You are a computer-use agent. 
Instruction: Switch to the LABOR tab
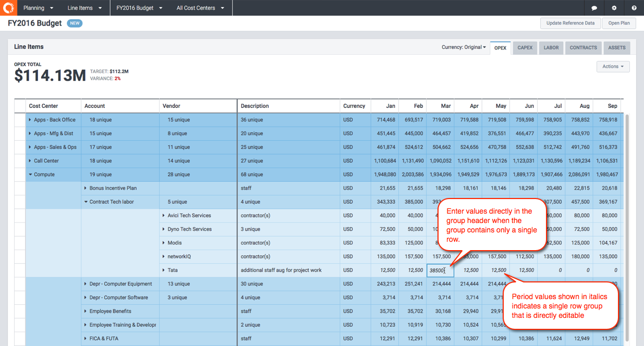coord(551,48)
